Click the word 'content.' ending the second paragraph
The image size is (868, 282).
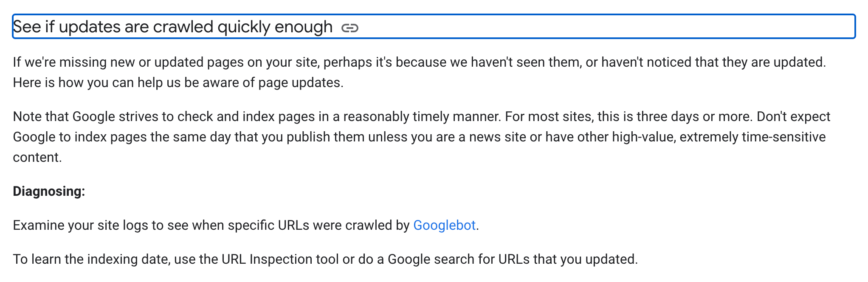tap(37, 157)
